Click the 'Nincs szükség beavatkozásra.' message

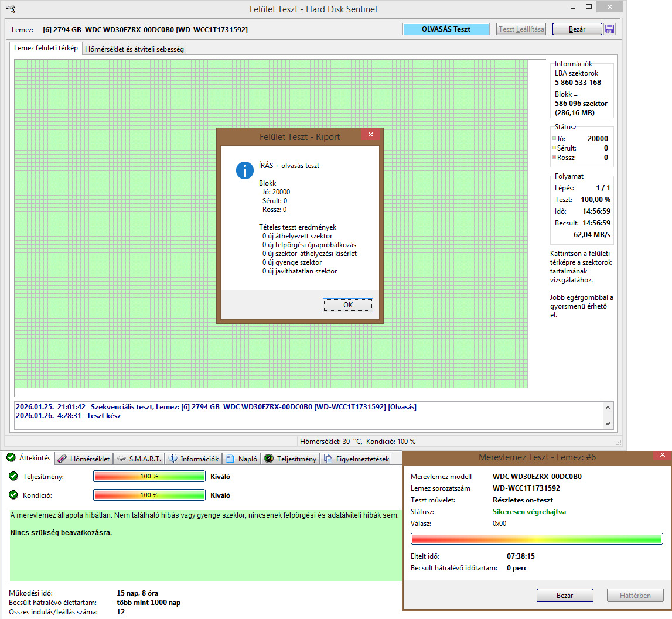(61, 532)
